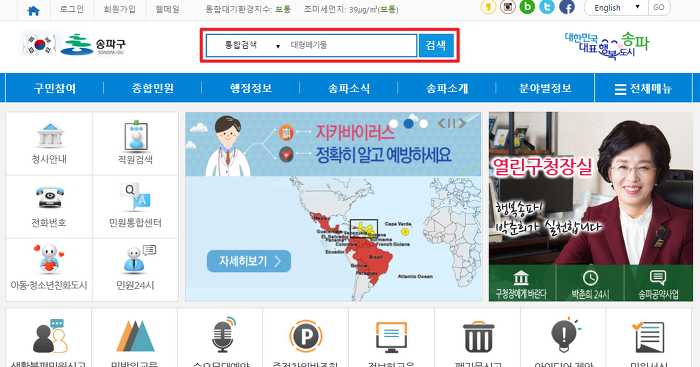Open the 전체메뉴 hamburger menu
This screenshot has width=700, height=367.
tap(643, 88)
